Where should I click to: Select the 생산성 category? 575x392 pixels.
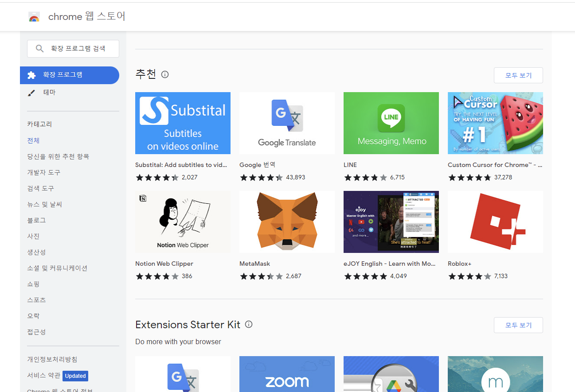click(36, 252)
